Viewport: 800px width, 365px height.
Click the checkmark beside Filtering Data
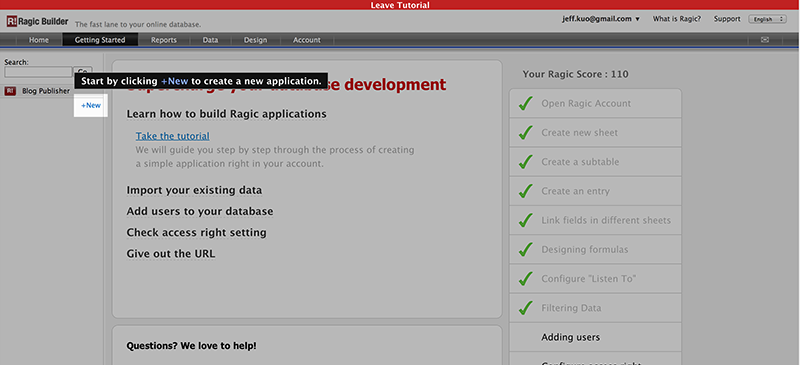pos(526,308)
